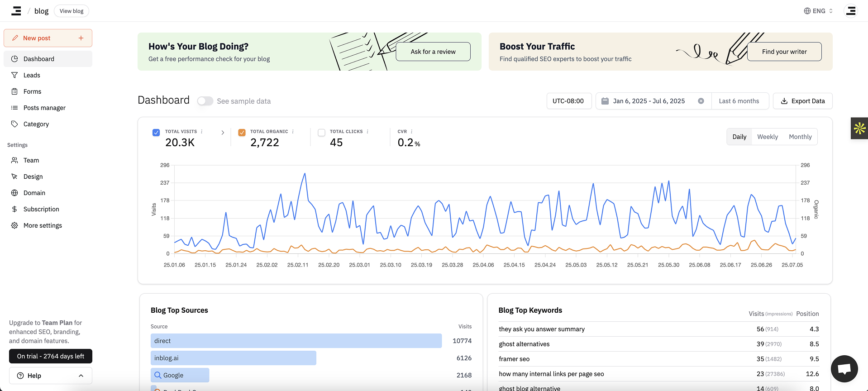The width and height of the screenshot is (868, 391).
Task: Click the inblog logo in top-left
Action: click(x=16, y=11)
